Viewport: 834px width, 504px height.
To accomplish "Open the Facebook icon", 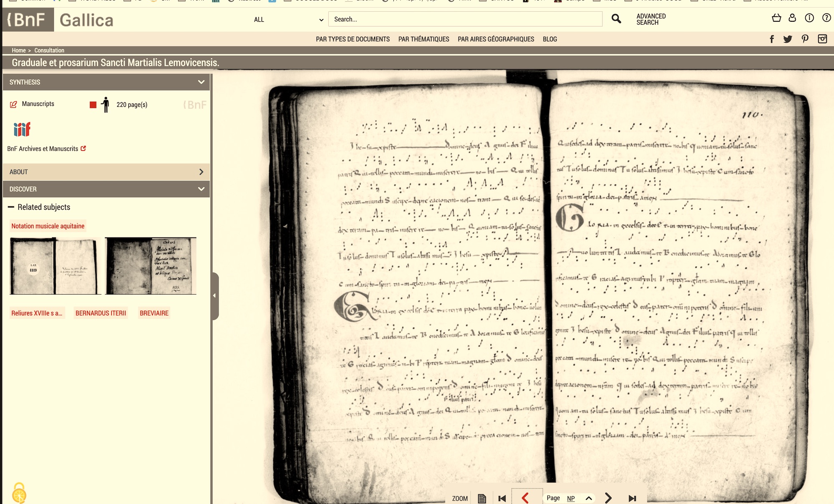I will point(772,39).
